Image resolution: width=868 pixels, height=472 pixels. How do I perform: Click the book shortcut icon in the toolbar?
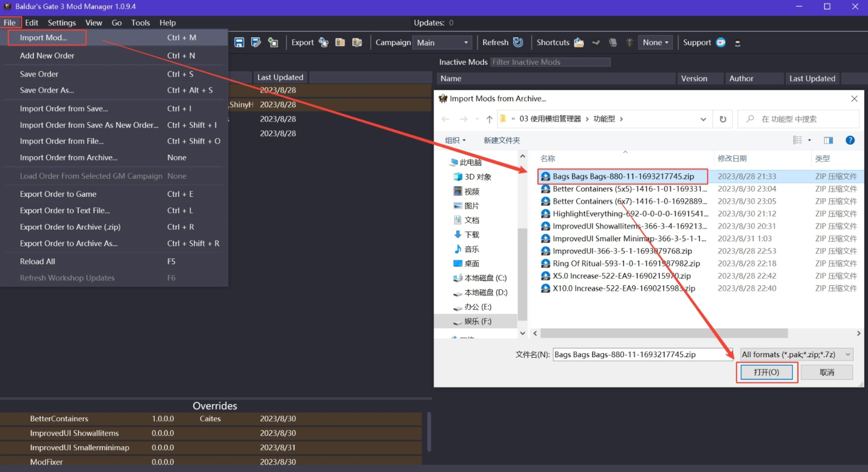coord(613,42)
